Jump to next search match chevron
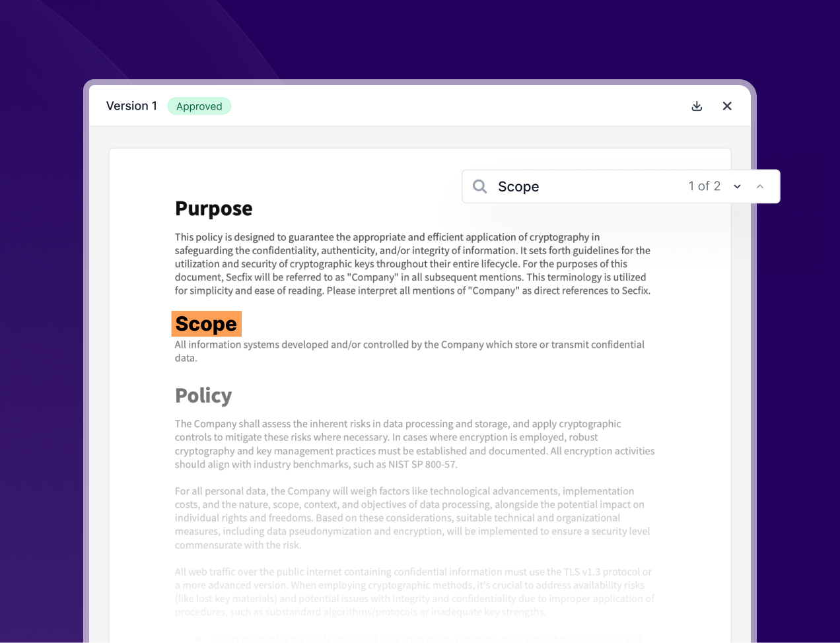 tap(737, 187)
